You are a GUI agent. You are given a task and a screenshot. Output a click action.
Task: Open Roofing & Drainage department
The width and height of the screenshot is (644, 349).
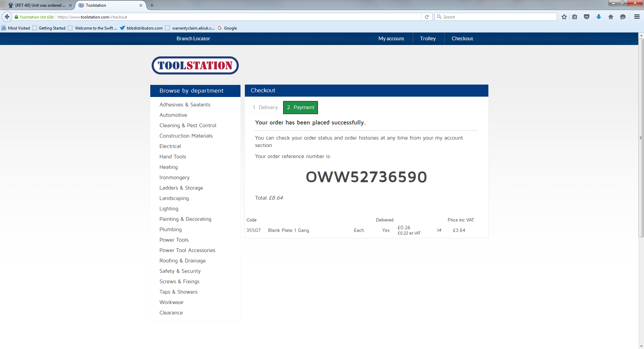[182, 261]
